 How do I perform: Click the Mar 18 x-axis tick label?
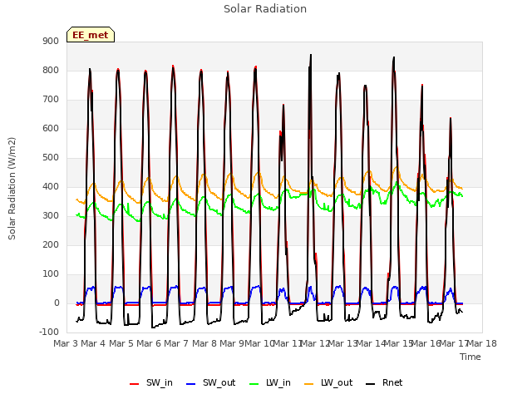click(x=482, y=343)
